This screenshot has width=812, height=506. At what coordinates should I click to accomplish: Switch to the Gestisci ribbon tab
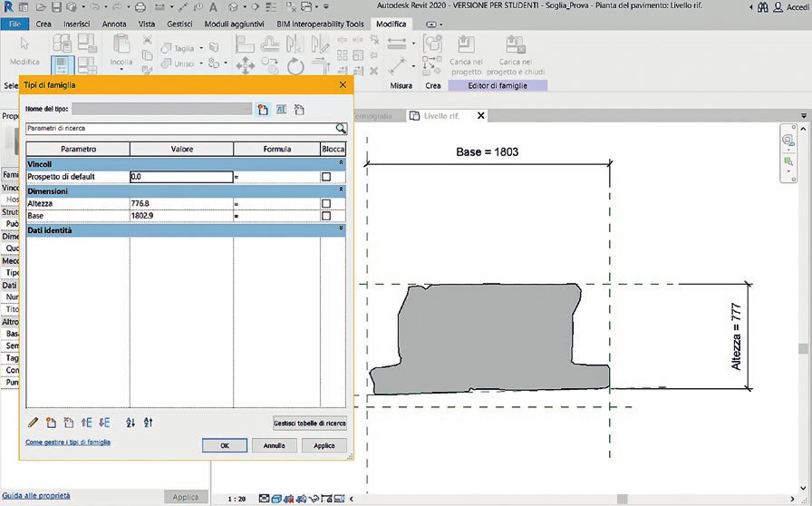[179, 24]
